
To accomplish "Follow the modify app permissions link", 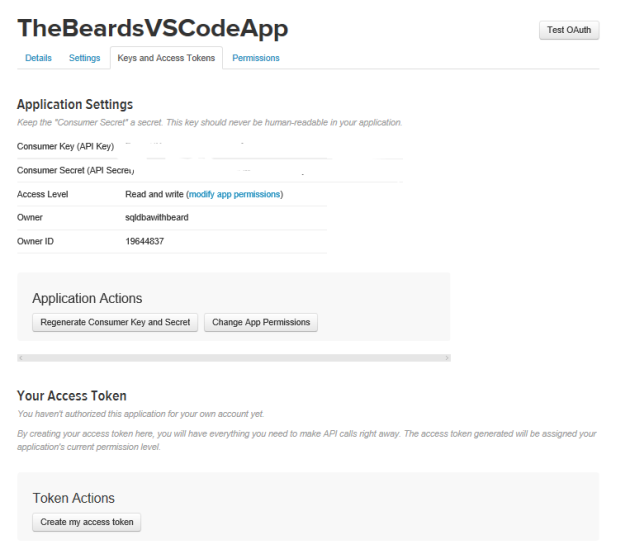I will click(234, 194).
